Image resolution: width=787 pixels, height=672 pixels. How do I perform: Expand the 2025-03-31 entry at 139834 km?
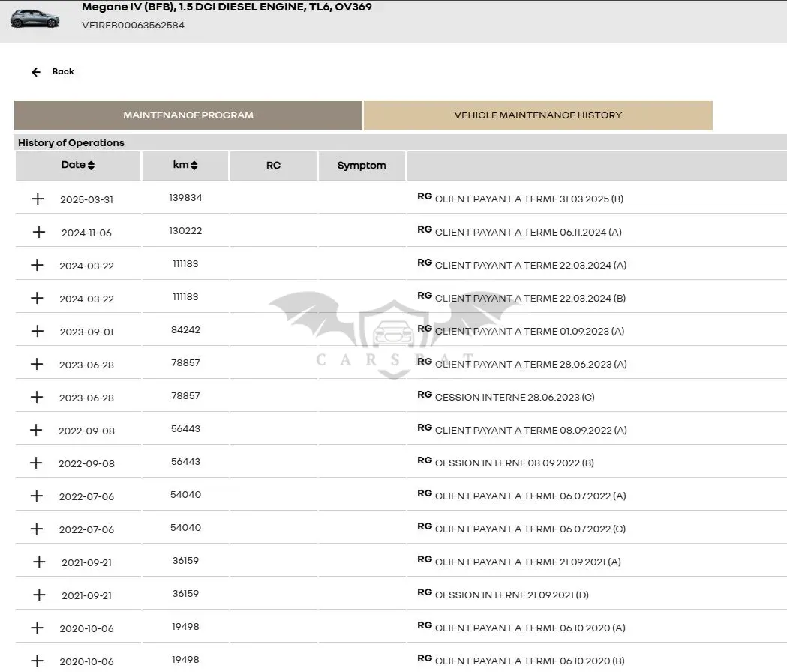[38, 199]
